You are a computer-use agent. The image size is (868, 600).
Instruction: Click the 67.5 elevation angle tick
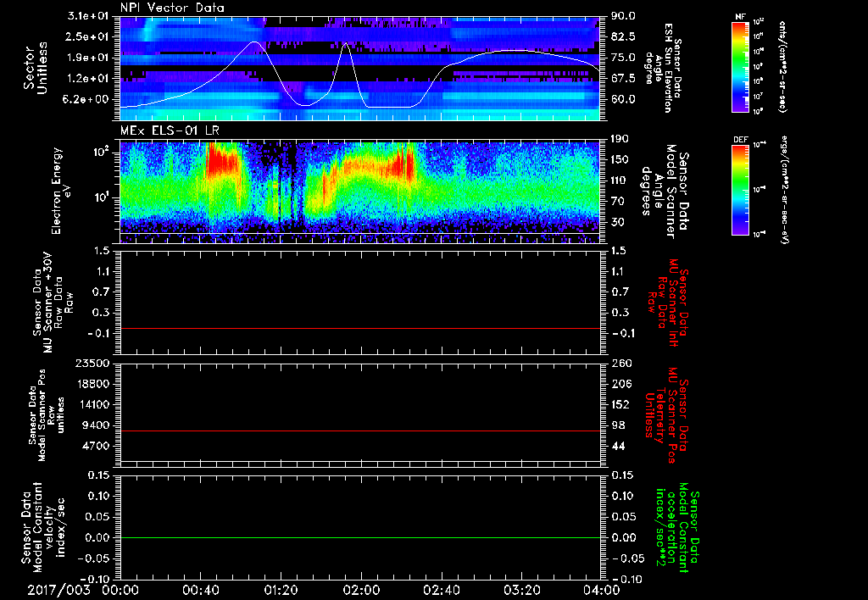coord(623,79)
